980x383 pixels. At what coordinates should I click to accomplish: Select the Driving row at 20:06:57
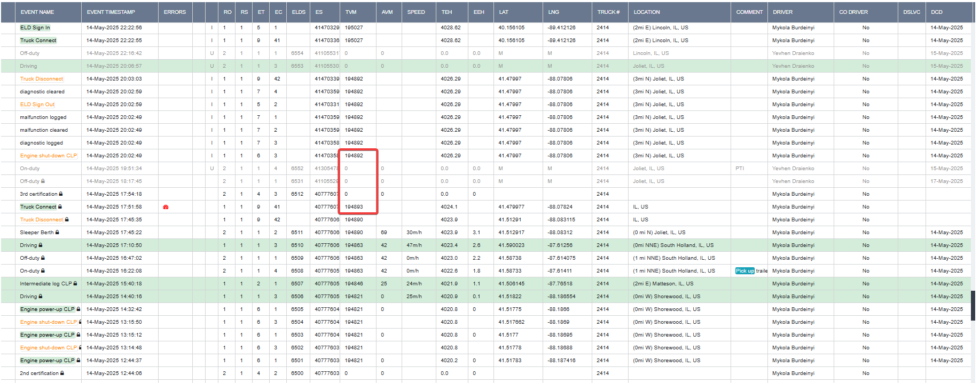coord(486,66)
